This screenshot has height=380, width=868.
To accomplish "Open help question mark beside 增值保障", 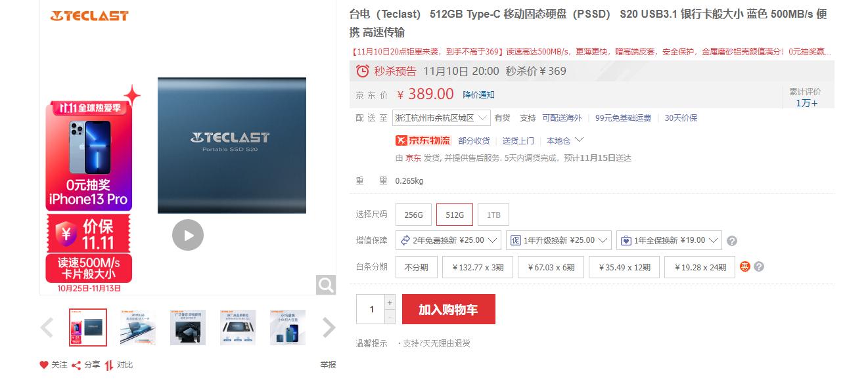I will [x=732, y=241].
